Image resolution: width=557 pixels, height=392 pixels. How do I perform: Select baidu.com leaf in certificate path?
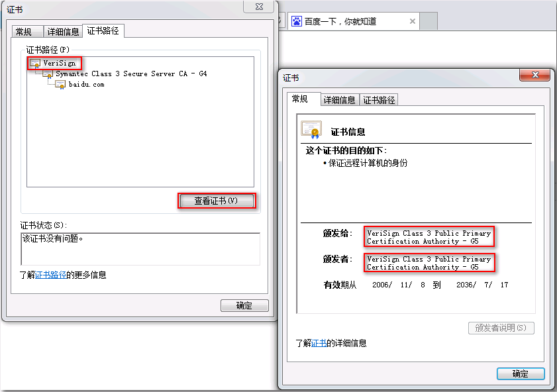coord(86,85)
